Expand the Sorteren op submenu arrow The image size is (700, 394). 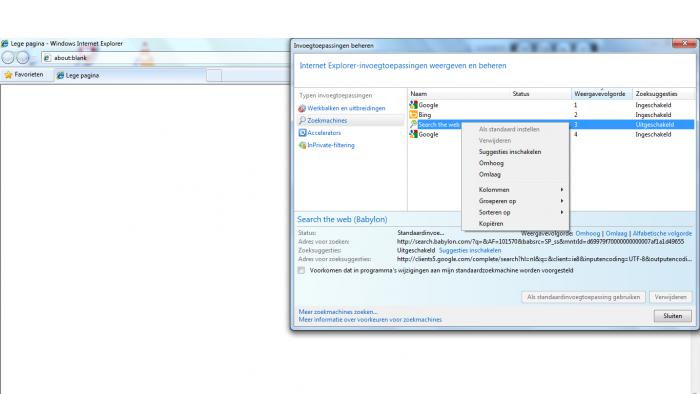(562, 212)
